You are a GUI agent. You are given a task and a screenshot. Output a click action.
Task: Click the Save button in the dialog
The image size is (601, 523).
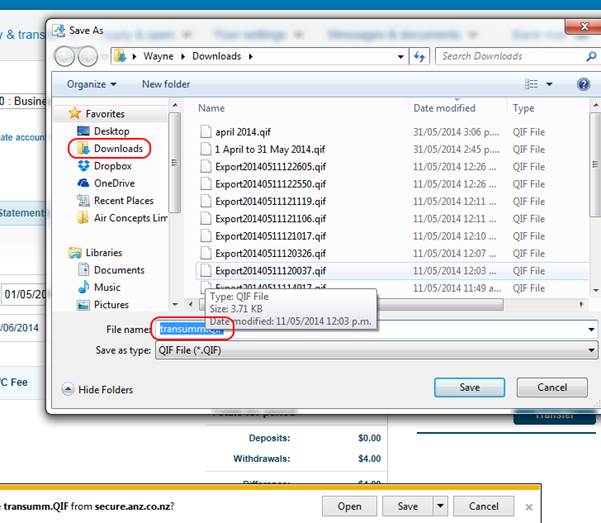pos(469,387)
